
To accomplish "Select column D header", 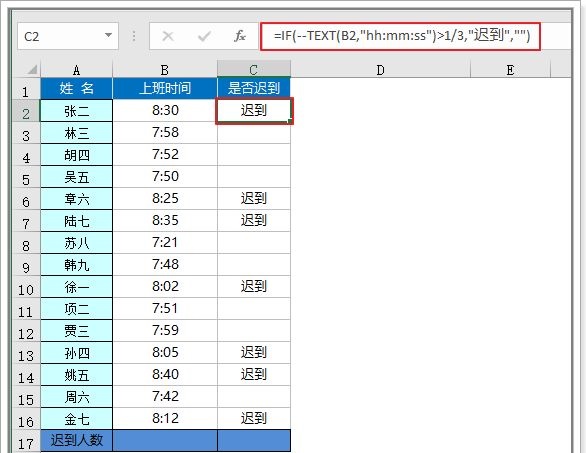I will 380,70.
